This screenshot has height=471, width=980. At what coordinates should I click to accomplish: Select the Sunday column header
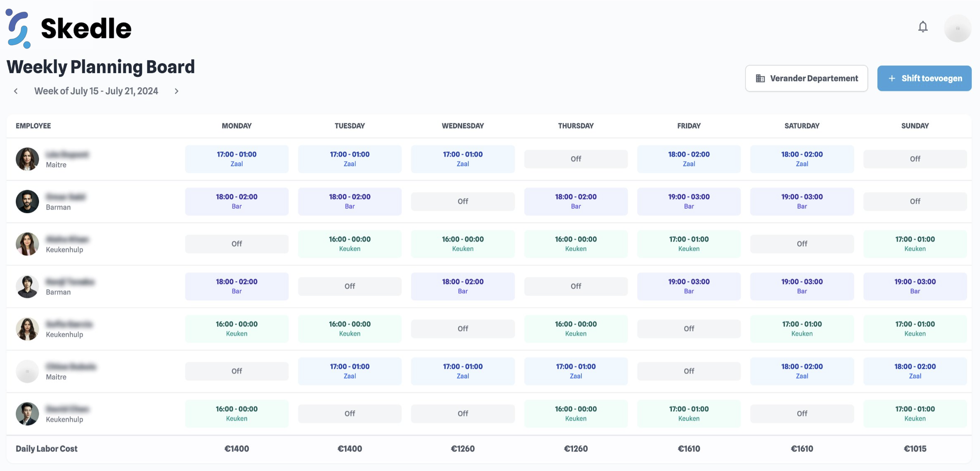(915, 125)
